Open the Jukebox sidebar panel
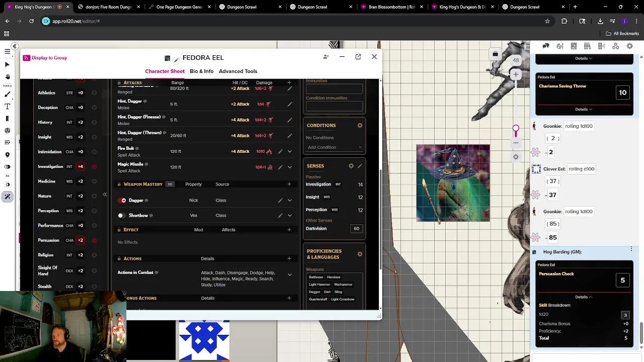Viewport: 644px width, 362px height. coord(601,46)
